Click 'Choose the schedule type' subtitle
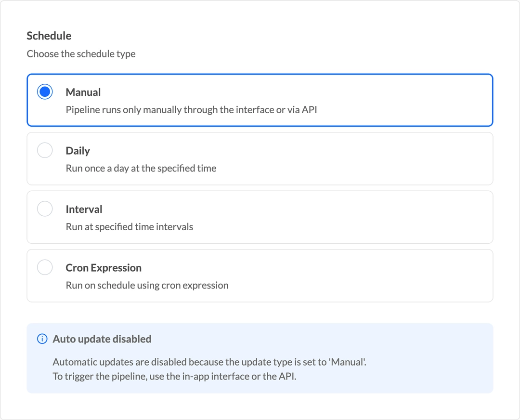This screenshot has height=420, width=520. (81, 54)
